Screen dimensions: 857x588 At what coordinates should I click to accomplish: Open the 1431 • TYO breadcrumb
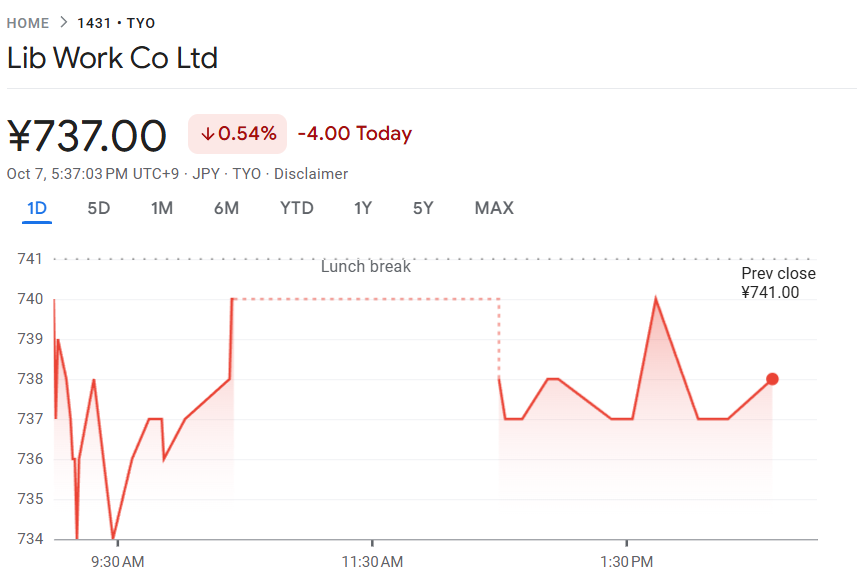point(116,23)
